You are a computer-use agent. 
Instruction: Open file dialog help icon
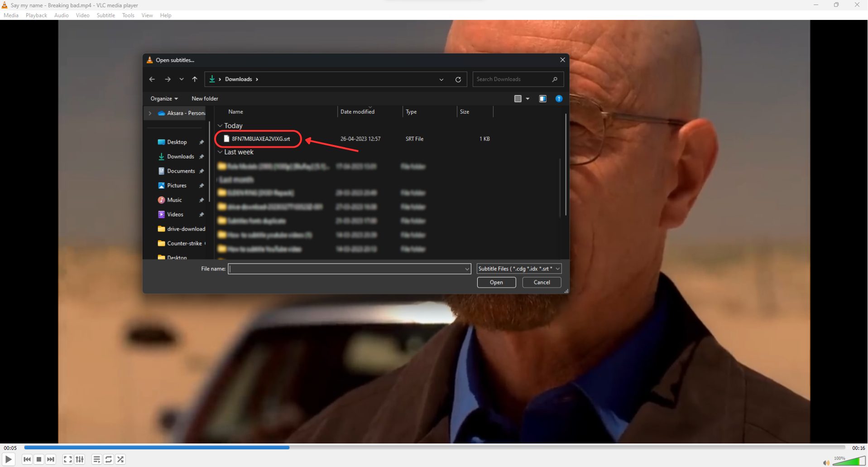[x=559, y=99]
